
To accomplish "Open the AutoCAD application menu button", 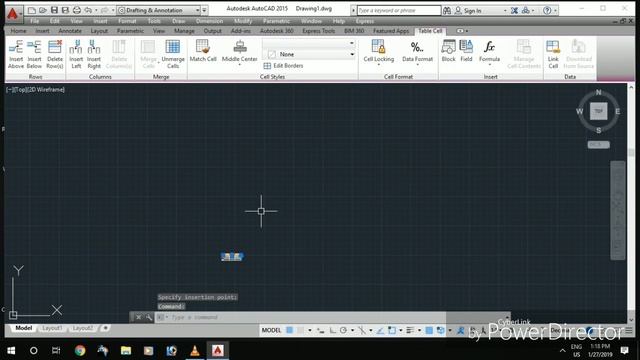I will [13, 14].
